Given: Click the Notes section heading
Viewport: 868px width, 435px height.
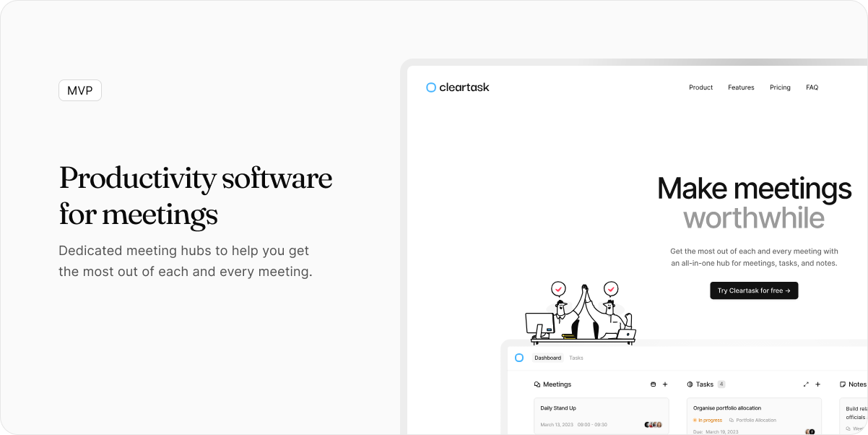Looking at the screenshot, I should tap(857, 384).
